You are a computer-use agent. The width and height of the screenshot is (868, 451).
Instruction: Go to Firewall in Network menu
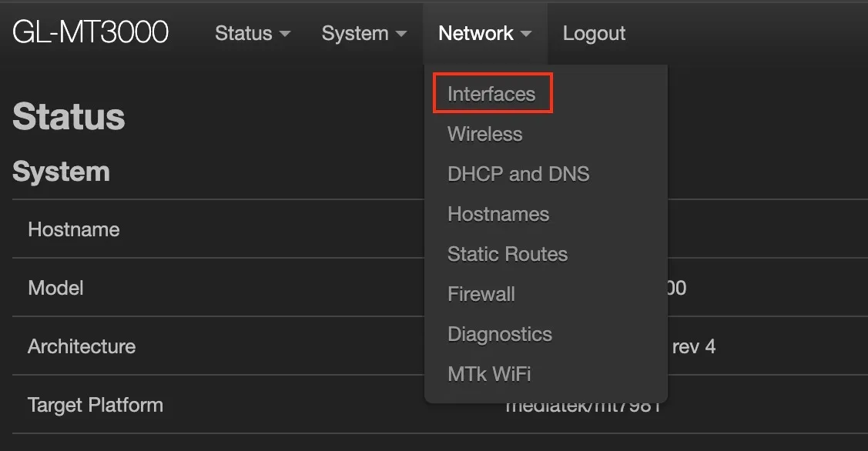pos(481,294)
